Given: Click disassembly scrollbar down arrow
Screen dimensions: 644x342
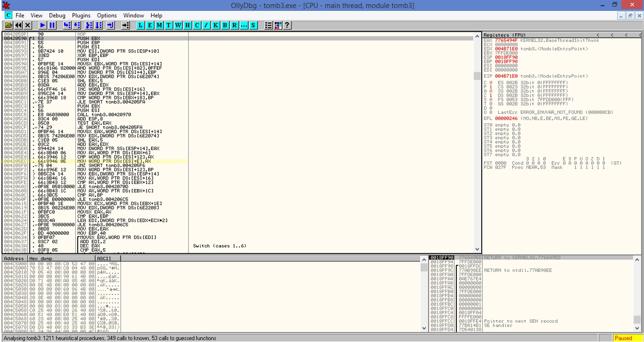Looking at the screenshot, I should tap(477, 249).
